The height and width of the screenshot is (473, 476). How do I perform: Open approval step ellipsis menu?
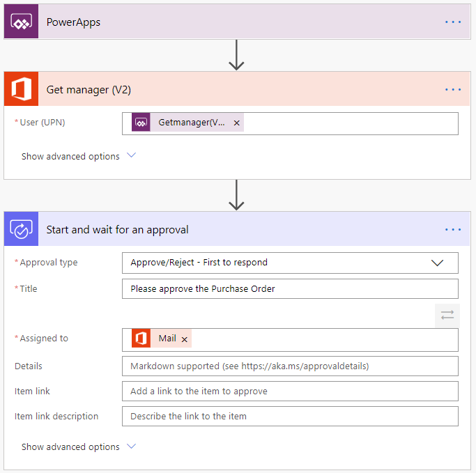point(453,230)
